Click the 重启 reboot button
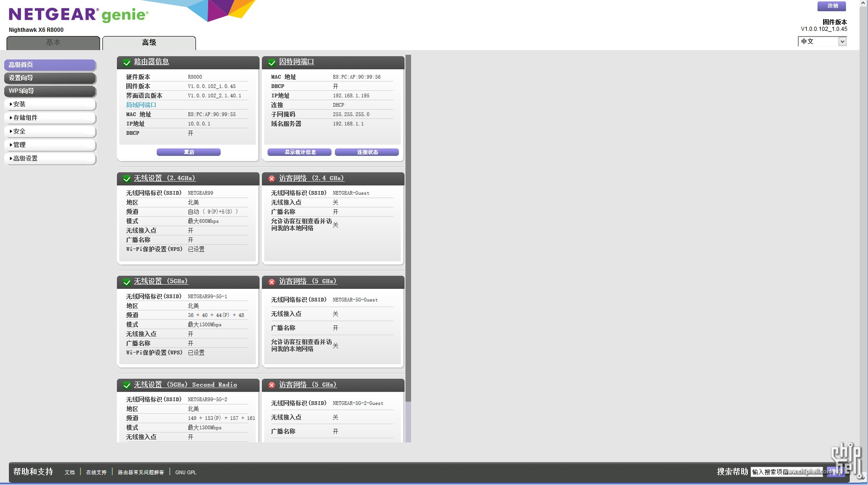Viewport: 868px width, 485px height. click(188, 152)
